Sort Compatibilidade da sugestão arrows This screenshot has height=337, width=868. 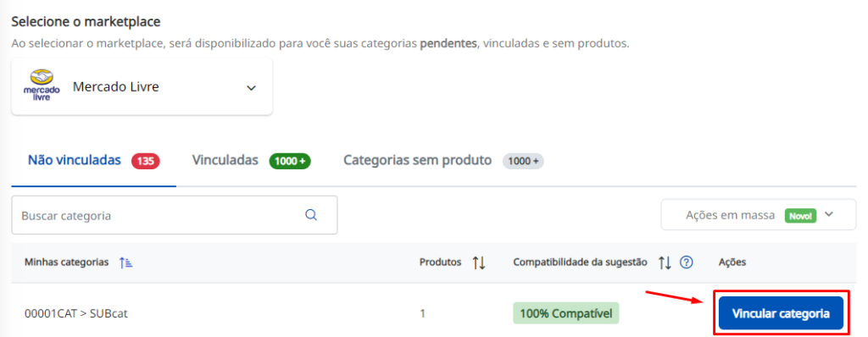tap(665, 262)
